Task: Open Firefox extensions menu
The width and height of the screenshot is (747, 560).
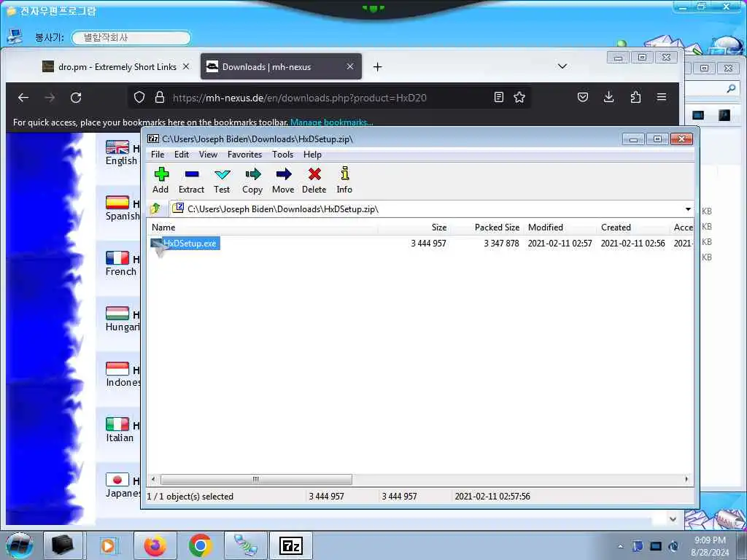Action: click(635, 98)
